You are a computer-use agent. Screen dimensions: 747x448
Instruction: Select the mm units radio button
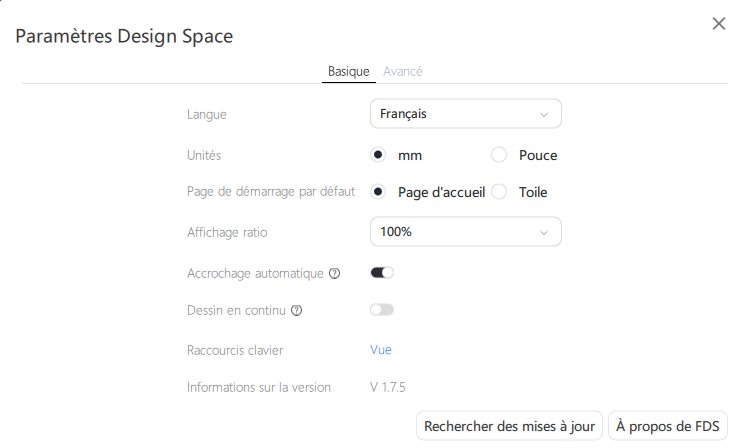click(379, 155)
